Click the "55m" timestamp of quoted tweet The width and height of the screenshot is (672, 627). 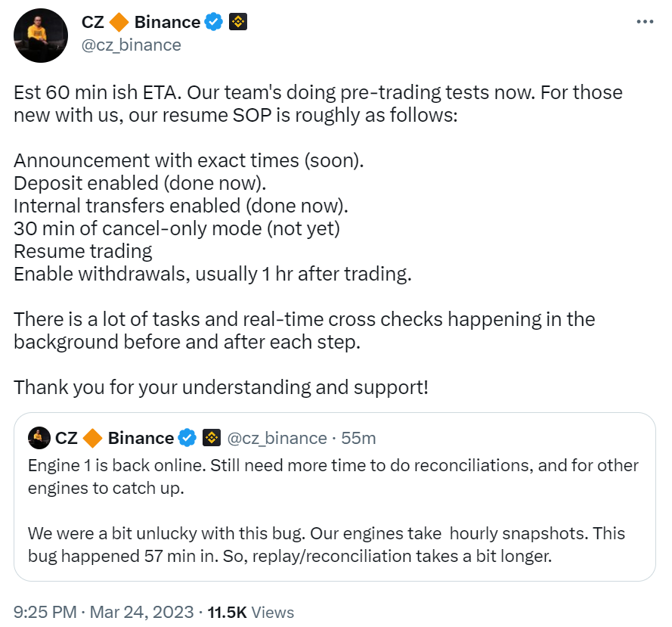[x=358, y=438]
